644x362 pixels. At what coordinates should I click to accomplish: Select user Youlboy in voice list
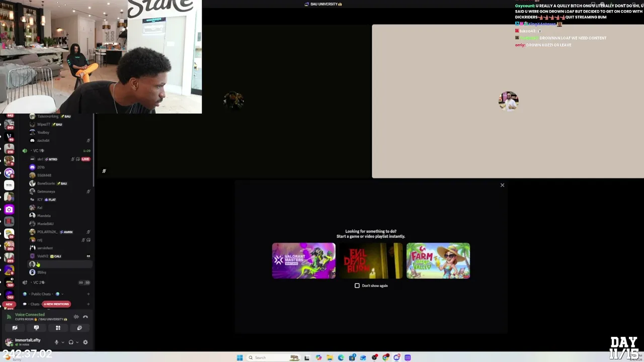[59, 132]
